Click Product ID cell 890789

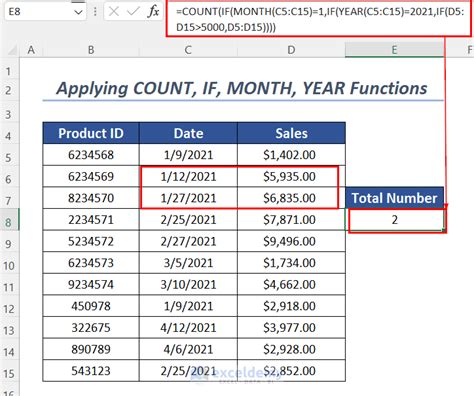tap(91, 349)
